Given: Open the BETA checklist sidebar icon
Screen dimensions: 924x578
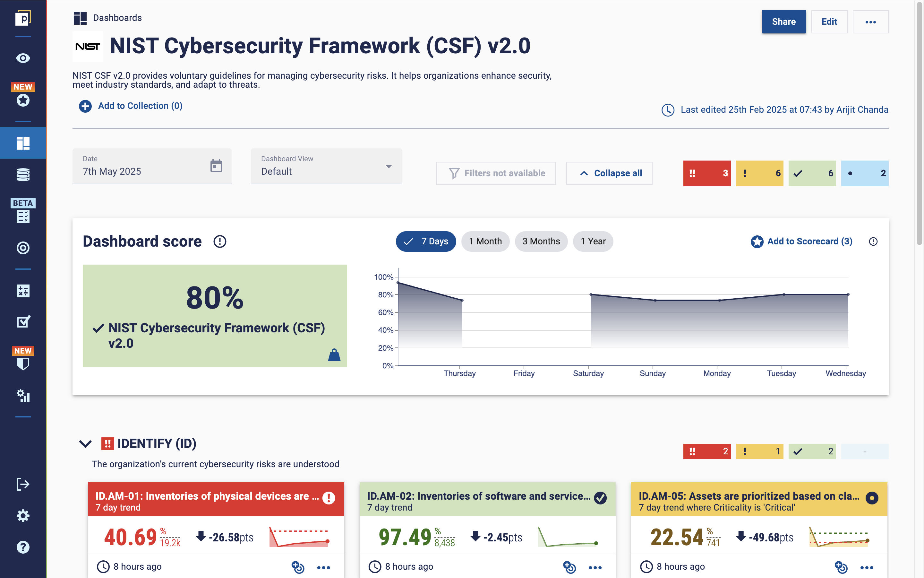Looking at the screenshot, I should [x=23, y=216].
